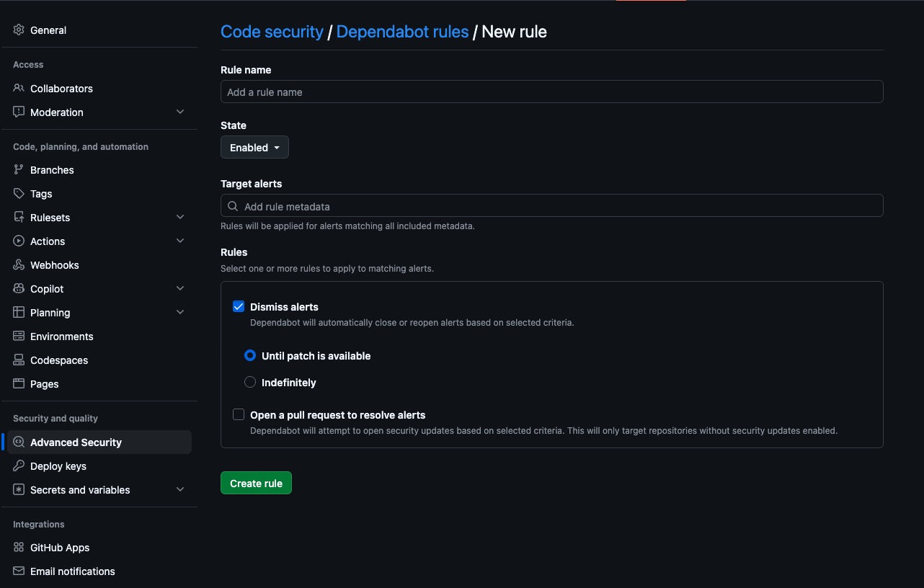This screenshot has width=924, height=588.
Task: Select Advanced Security in sidebar
Action: pos(99,442)
